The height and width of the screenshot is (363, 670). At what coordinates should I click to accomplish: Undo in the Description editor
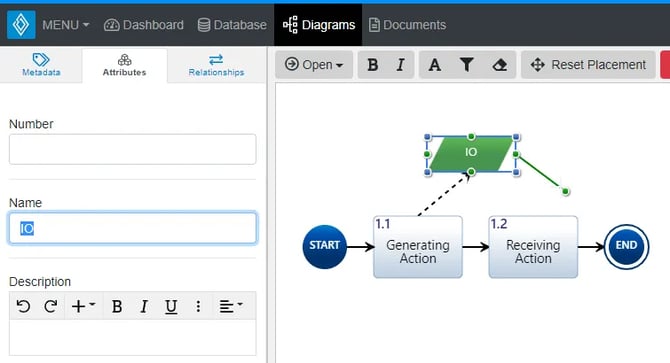(x=23, y=306)
